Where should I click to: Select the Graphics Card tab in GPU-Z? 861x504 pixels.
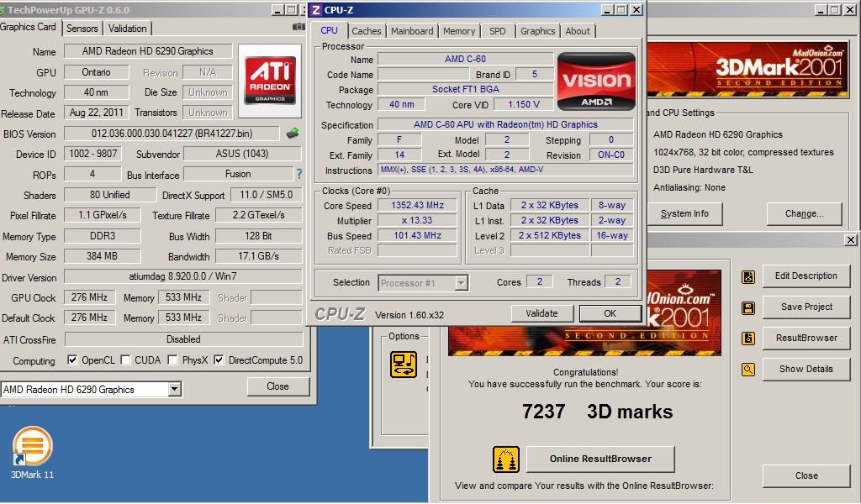(29, 27)
